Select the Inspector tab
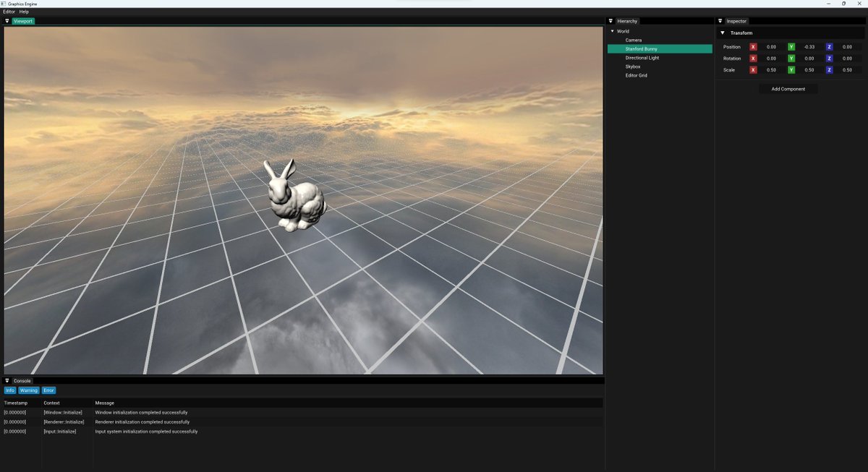868x472 pixels. 737,21
